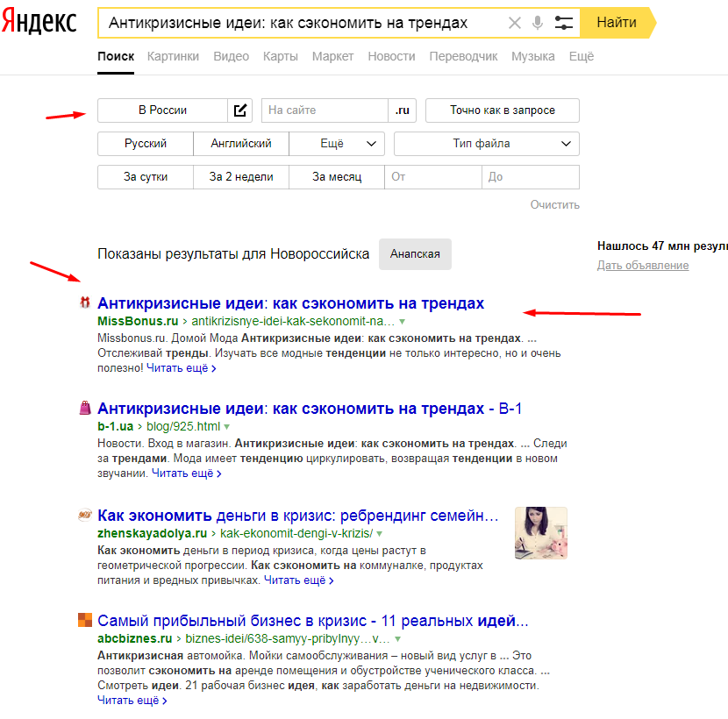
Task: Toggle the В России region filter
Action: click(x=162, y=110)
